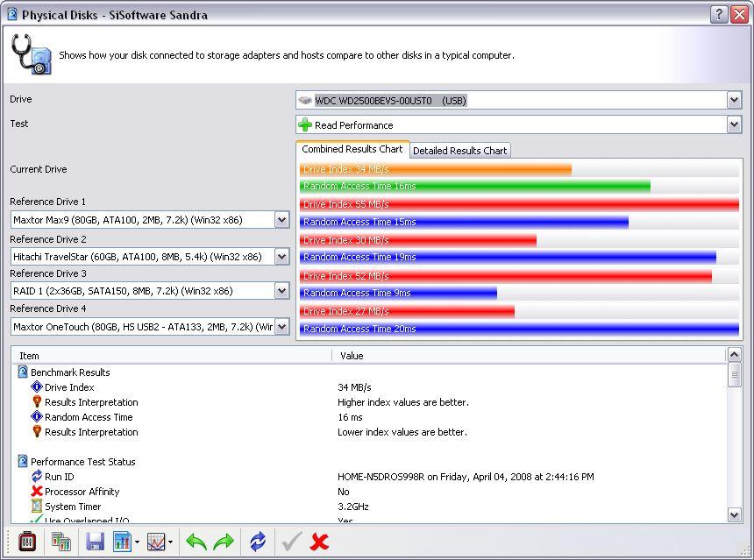Open the Test type dropdown
The height and width of the screenshot is (560, 754).
[x=734, y=125]
